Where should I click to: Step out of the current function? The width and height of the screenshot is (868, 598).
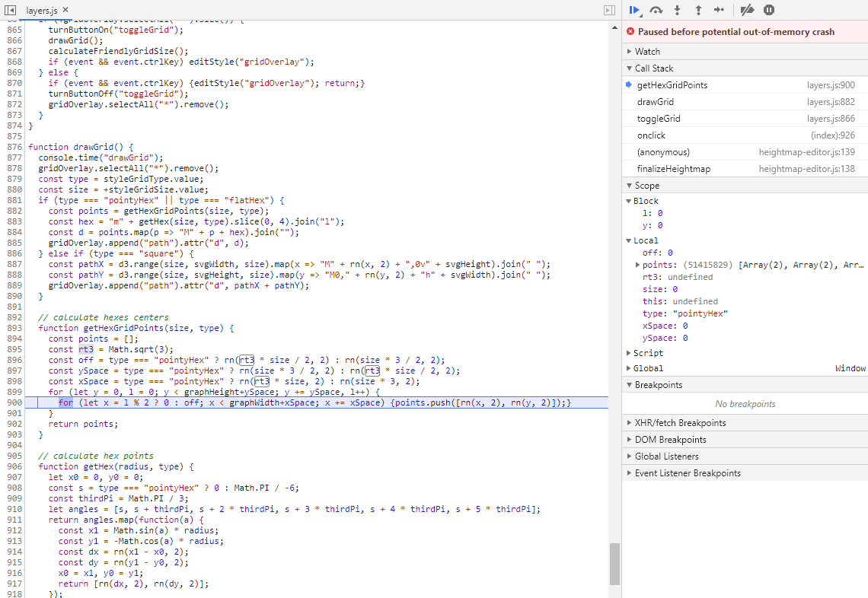tap(698, 10)
